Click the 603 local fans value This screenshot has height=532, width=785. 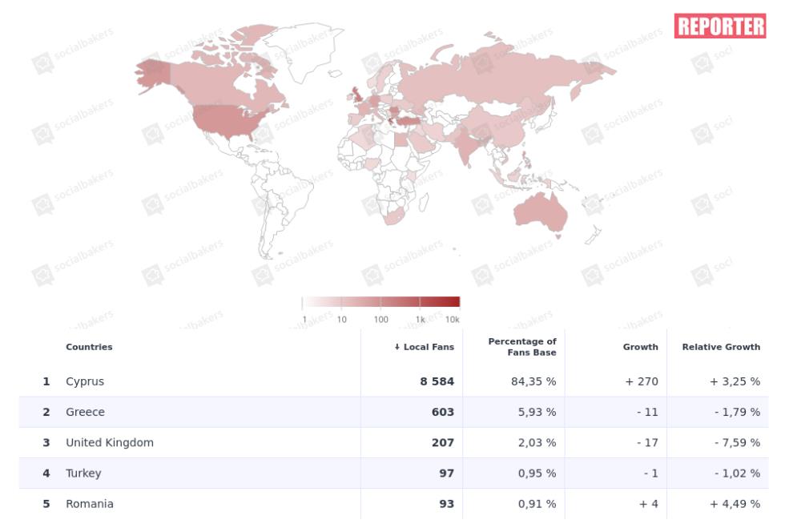[x=442, y=412]
